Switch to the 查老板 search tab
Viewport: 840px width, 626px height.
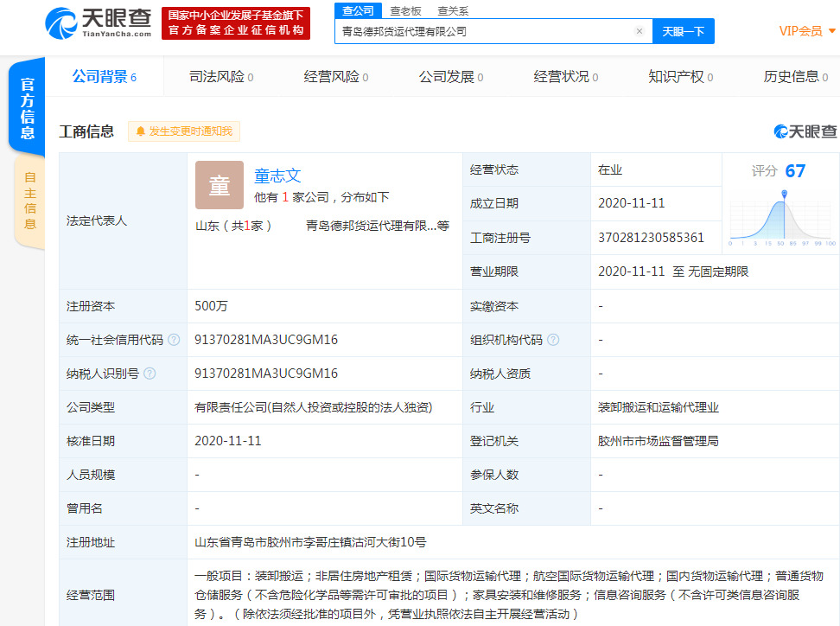tap(405, 11)
